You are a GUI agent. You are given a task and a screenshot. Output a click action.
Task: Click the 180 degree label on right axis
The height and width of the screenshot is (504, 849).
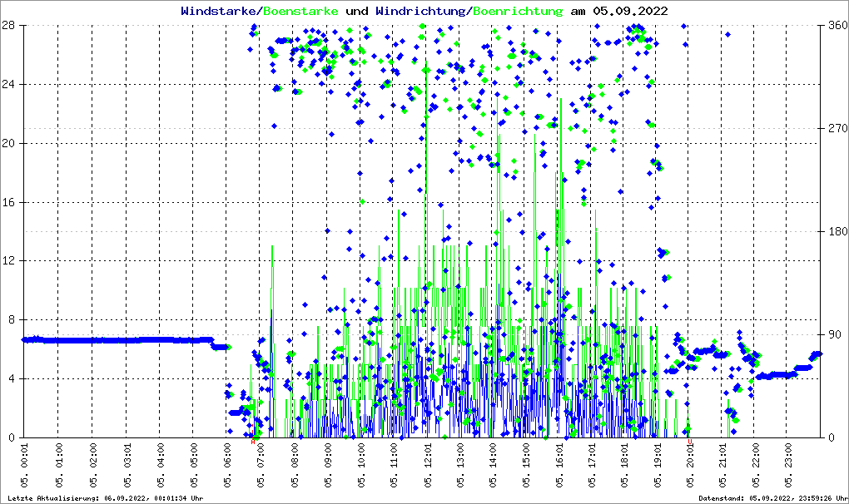837,231
